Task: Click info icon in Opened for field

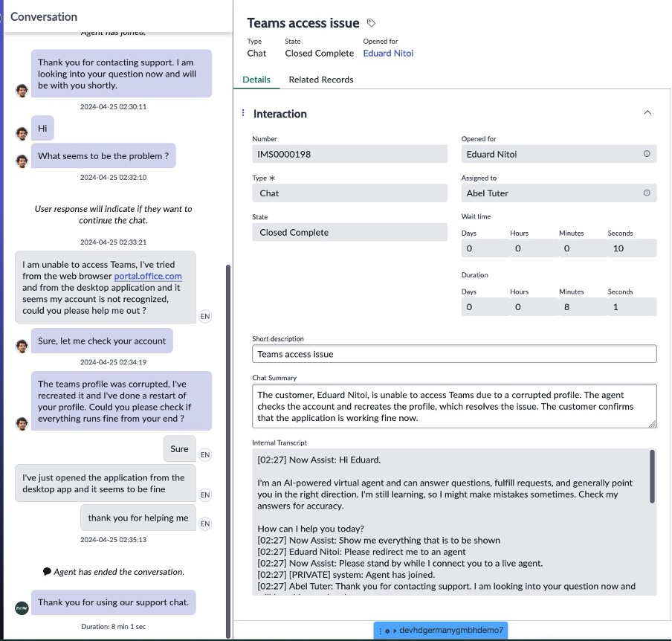Action: (646, 154)
